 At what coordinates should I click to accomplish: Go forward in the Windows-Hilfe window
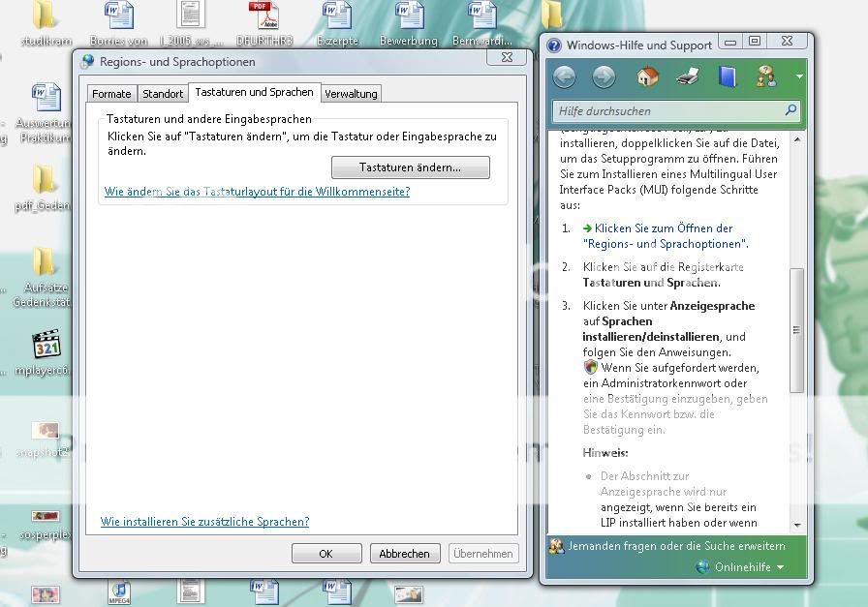click(x=604, y=76)
